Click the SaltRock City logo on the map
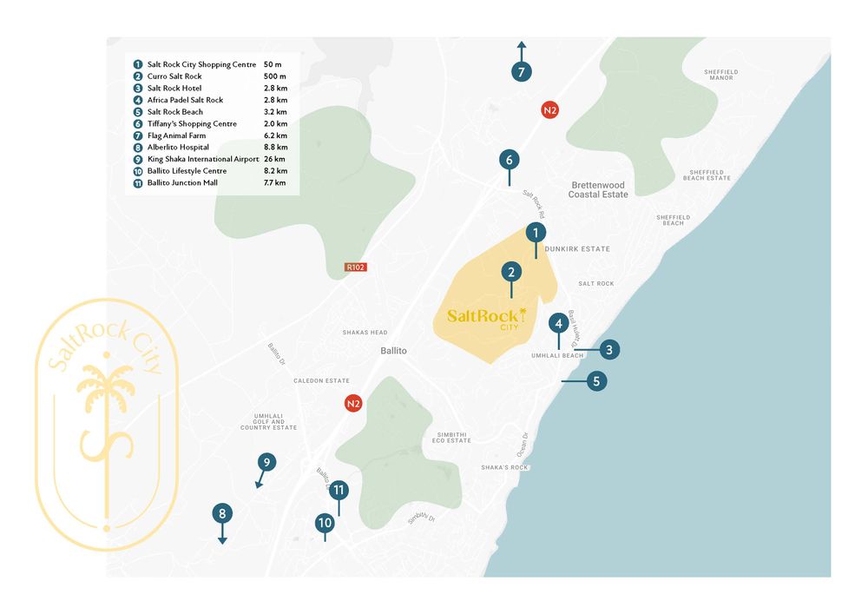The image size is (868, 614). click(487, 318)
